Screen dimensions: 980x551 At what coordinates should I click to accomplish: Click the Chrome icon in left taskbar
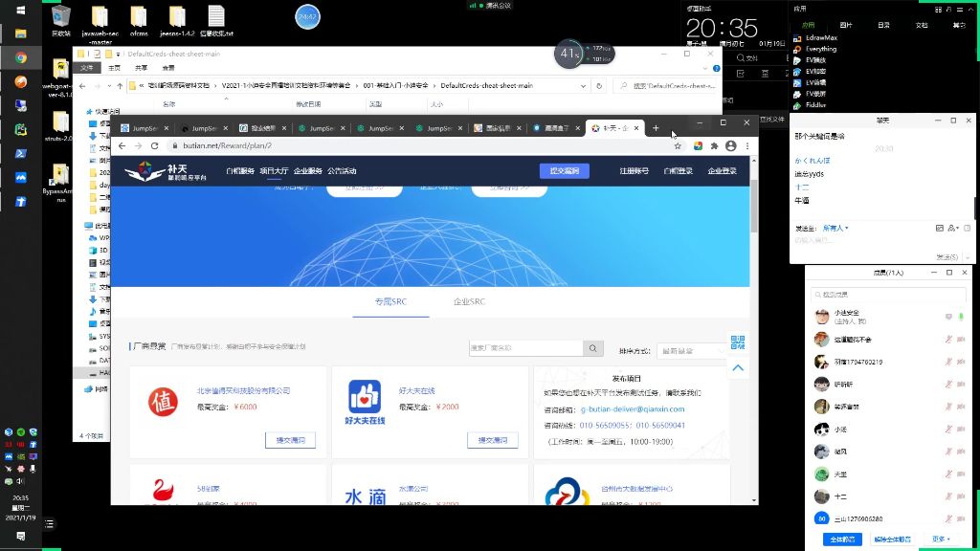(x=21, y=57)
